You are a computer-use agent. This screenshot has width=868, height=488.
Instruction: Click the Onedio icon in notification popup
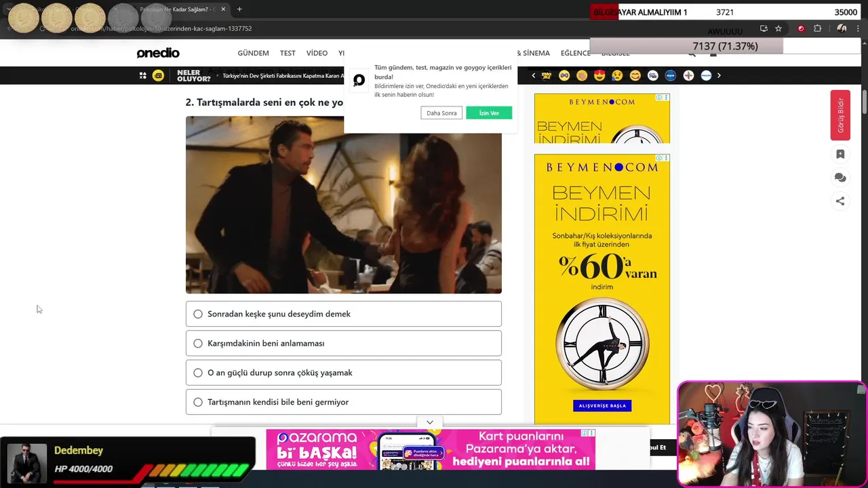(359, 81)
